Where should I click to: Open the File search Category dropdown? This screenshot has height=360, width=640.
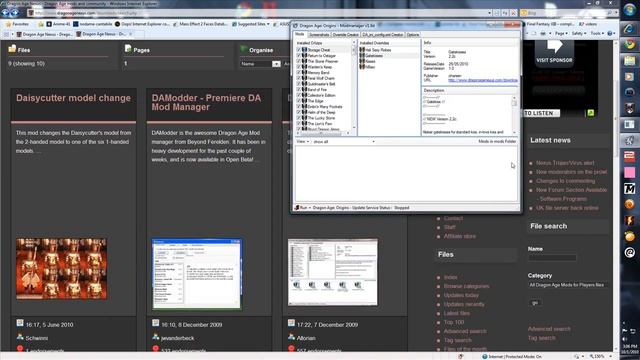coord(567,285)
